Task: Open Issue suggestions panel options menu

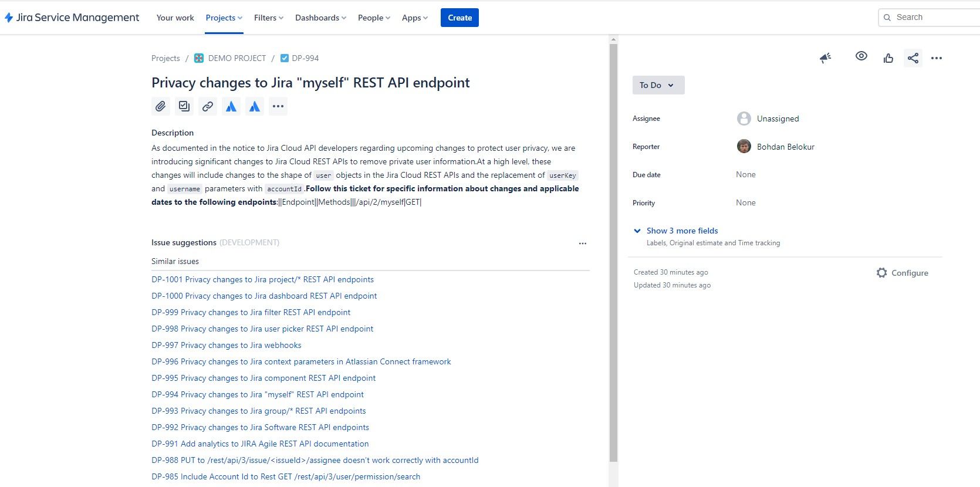Action: [583, 243]
